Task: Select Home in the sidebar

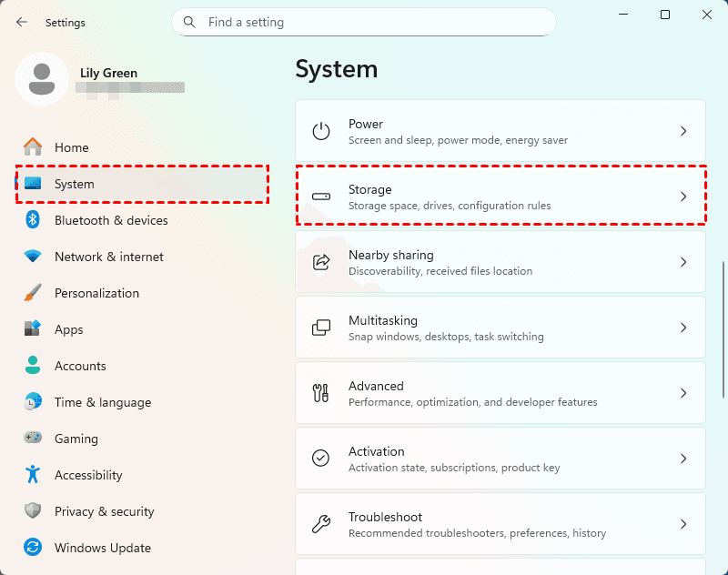Action: [71, 147]
